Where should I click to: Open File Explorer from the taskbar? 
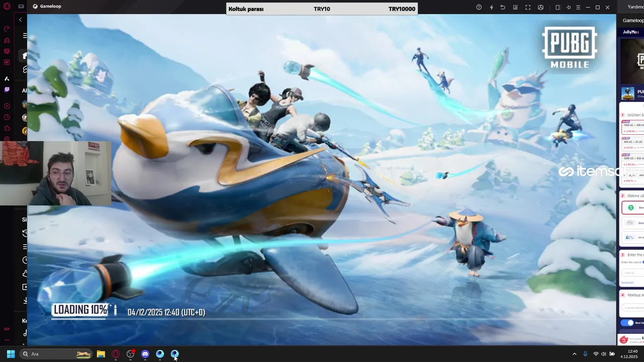(x=101, y=354)
